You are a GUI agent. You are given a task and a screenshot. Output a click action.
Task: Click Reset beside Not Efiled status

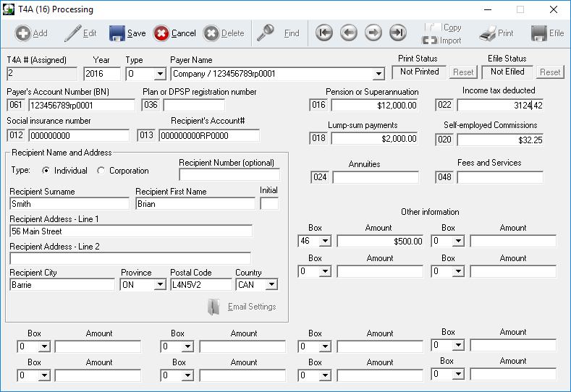tap(550, 72)
